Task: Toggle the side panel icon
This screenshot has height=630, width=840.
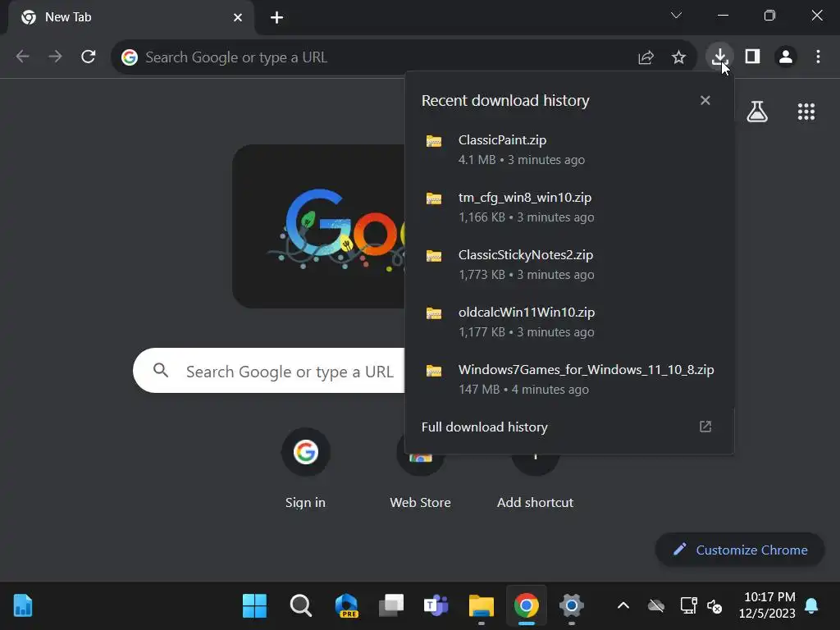Action: pyautogui.click(x=753, y=57)
